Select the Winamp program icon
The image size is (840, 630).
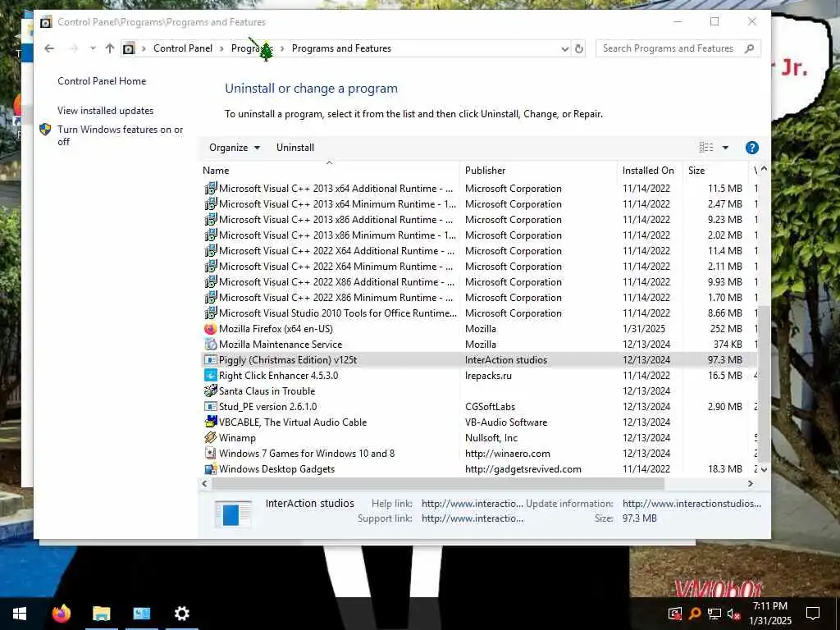tap(211, 438)
